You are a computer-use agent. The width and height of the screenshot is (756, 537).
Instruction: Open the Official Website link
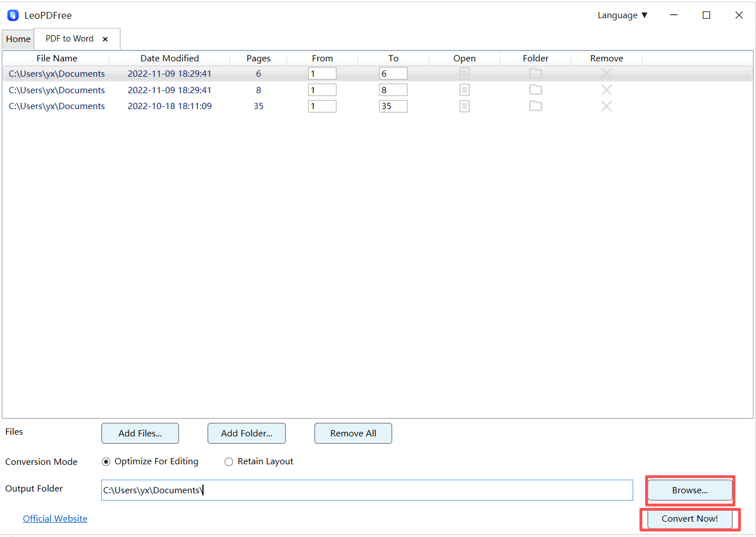pyautogui.click(x=55, y=518)
